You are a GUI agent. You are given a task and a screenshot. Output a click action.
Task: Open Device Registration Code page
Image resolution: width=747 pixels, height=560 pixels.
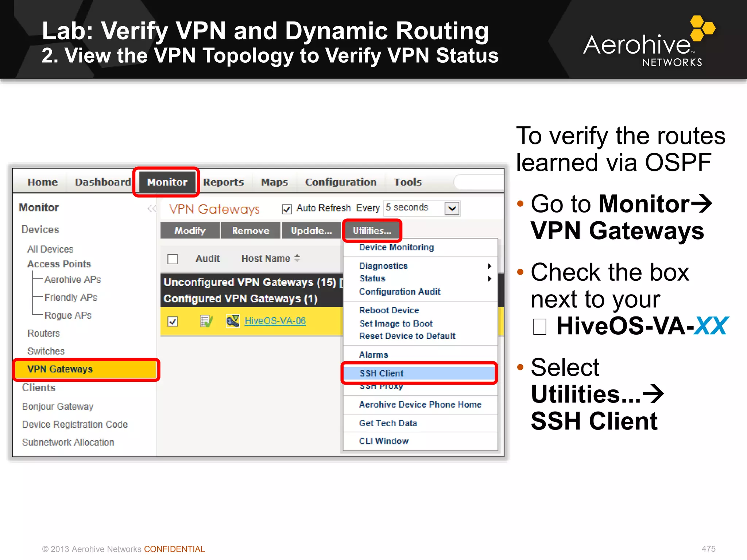pos(75,424)
